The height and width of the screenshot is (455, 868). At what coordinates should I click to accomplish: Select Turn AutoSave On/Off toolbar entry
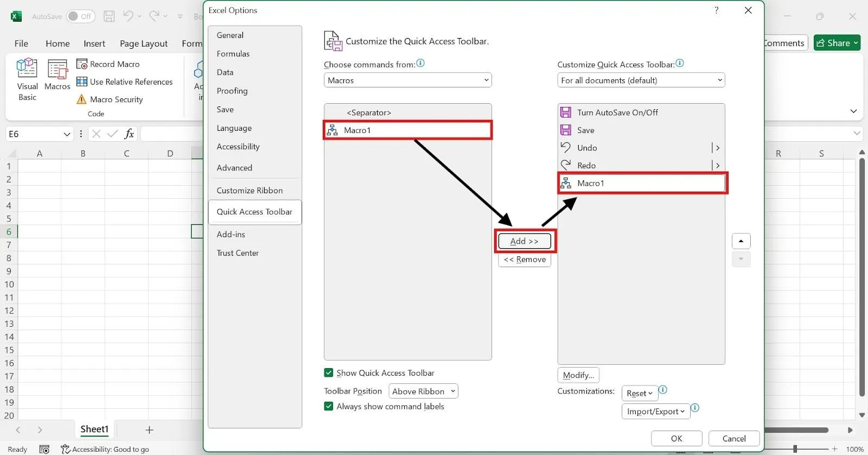[x=641, y=112]
